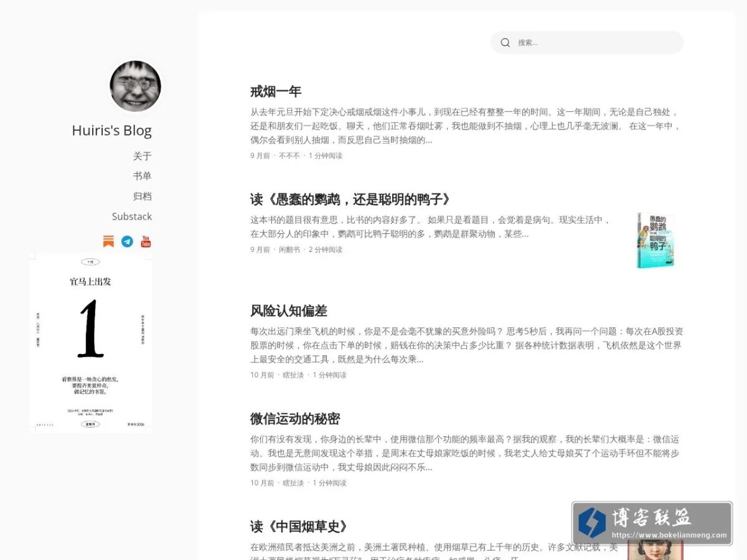Open the Telegram icon link
Screen dimensions: 747x560
tap(127, 241)
